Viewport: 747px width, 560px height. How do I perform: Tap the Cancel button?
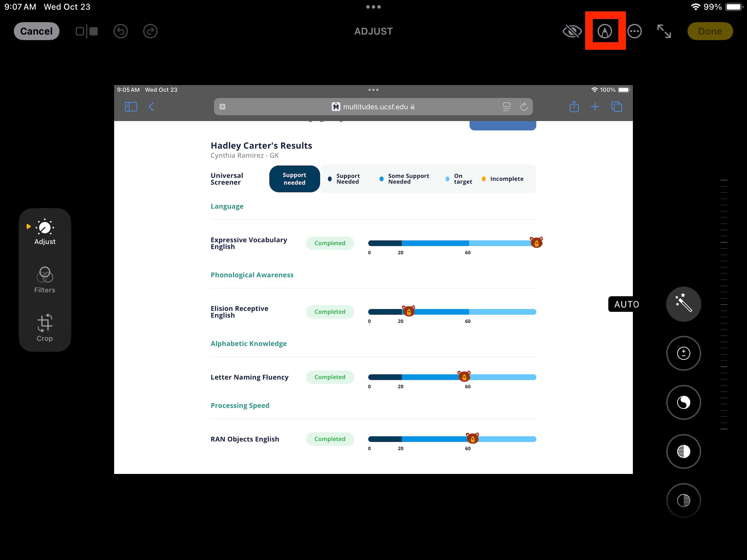[x=37, y=31]
